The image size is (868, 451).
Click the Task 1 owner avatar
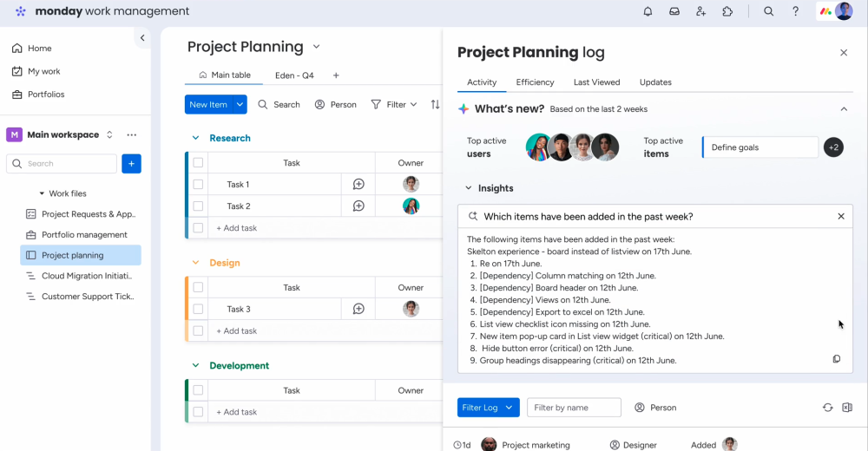click(x=411, y=184)
